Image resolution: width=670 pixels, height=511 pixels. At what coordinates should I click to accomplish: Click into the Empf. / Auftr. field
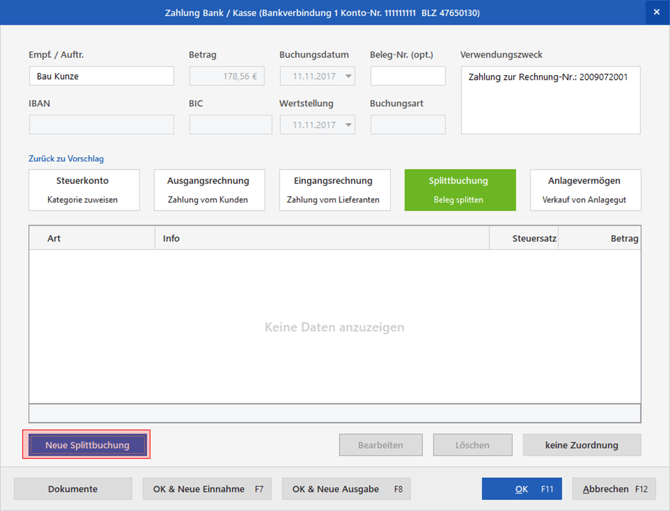click(101, 76)
